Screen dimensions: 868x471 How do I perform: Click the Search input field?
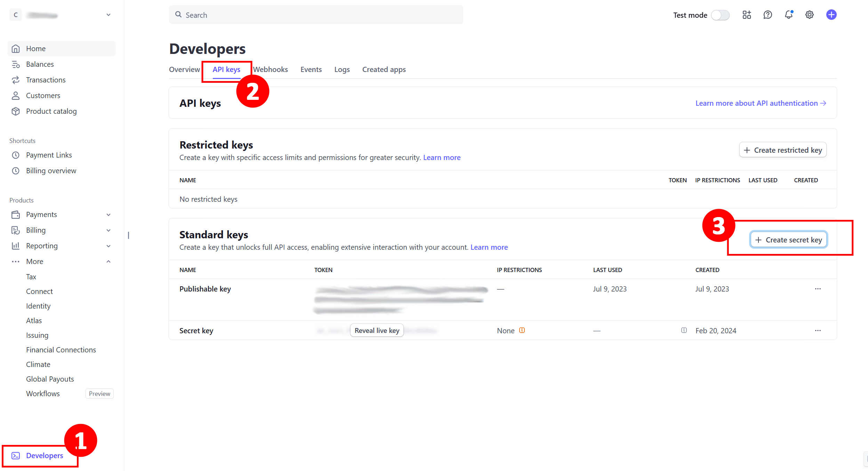(316, 15)
